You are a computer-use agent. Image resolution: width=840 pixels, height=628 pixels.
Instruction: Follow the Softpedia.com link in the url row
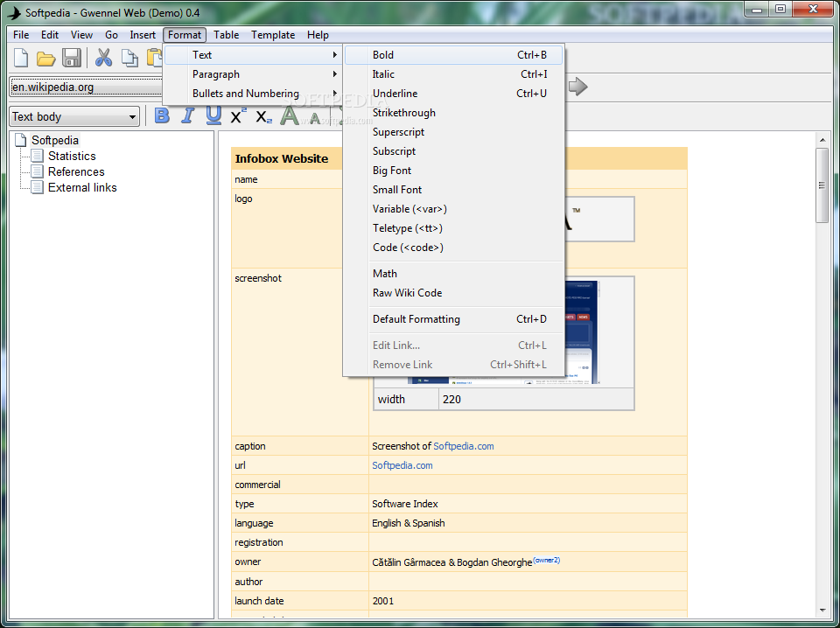tap(402, 465)
